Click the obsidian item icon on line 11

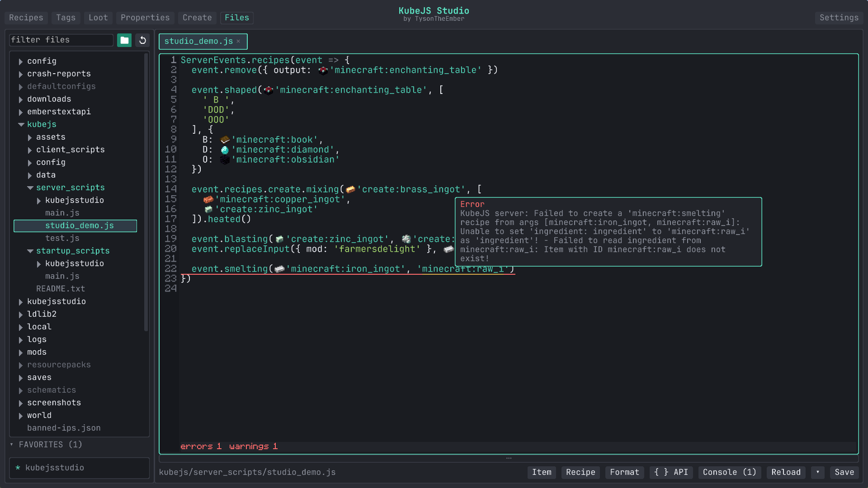(225, 160)
